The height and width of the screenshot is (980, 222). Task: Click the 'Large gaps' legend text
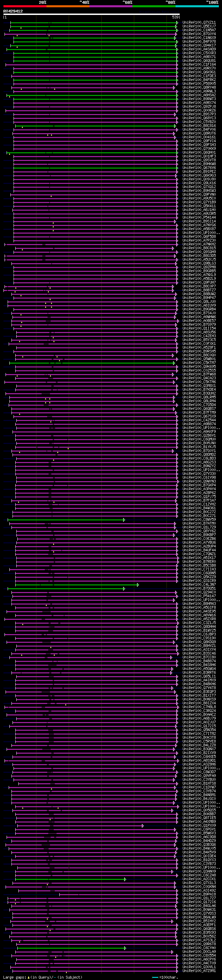tap(15, 977)
